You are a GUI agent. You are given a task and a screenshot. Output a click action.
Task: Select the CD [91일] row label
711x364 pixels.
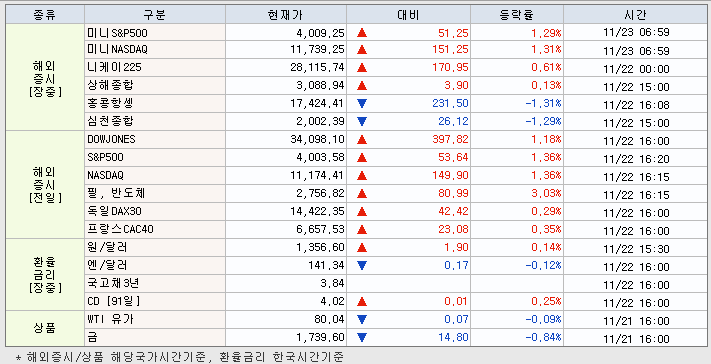114,301
